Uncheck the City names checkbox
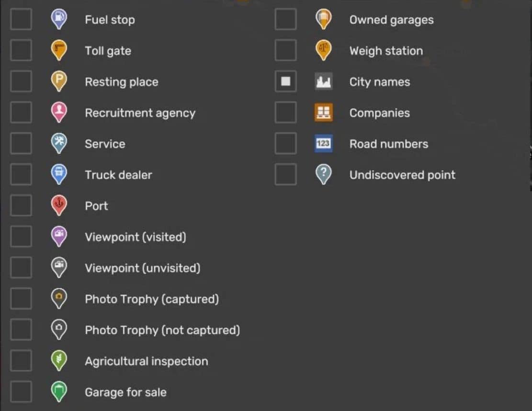The image size is (532, 411). [x=285, y=81]
